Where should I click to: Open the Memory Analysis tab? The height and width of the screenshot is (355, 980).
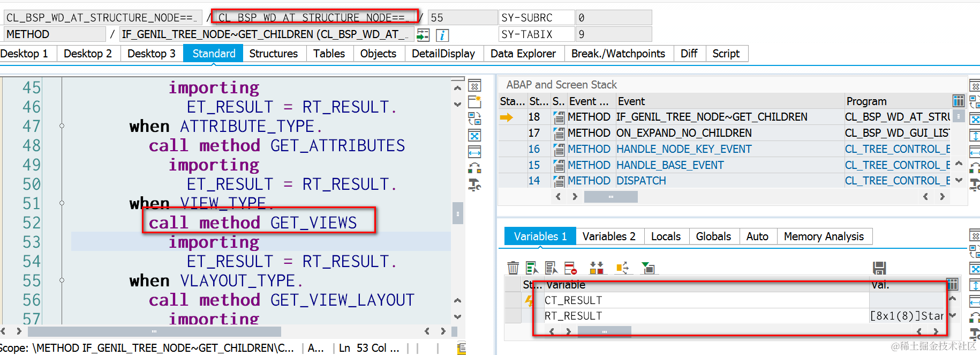pos(824,236)
